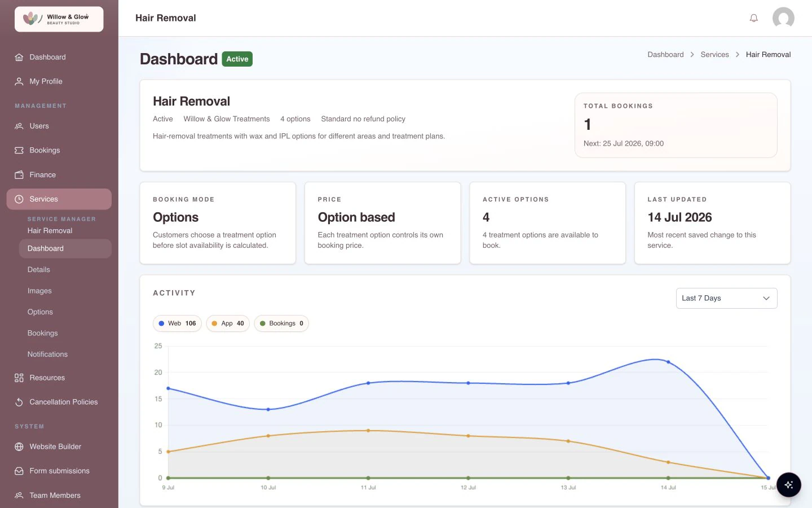Viewport: 812px width, 508px height.
Task: Open the user avatar menu
Action: (783, 18)
